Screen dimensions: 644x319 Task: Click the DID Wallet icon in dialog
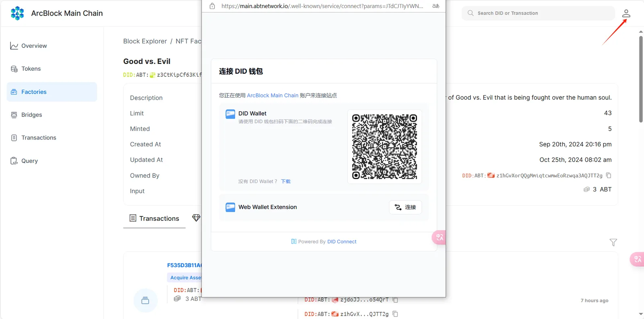click(230, 114)
